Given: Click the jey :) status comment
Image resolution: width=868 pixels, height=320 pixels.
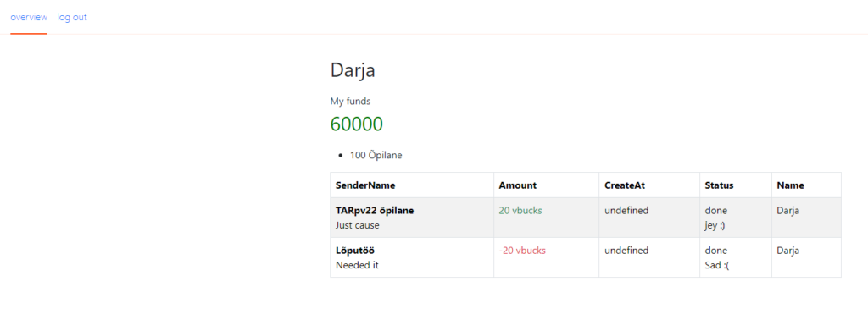Looking at the screenshot, I should [x=715, y=225].
